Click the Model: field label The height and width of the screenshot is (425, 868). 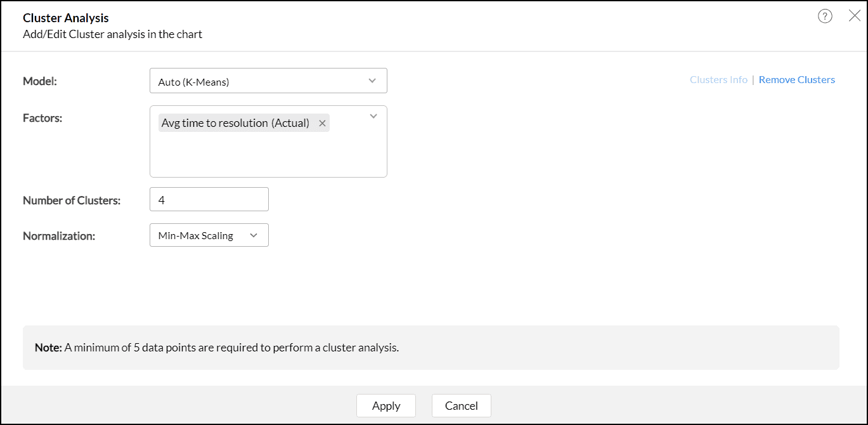click(40, 81)
